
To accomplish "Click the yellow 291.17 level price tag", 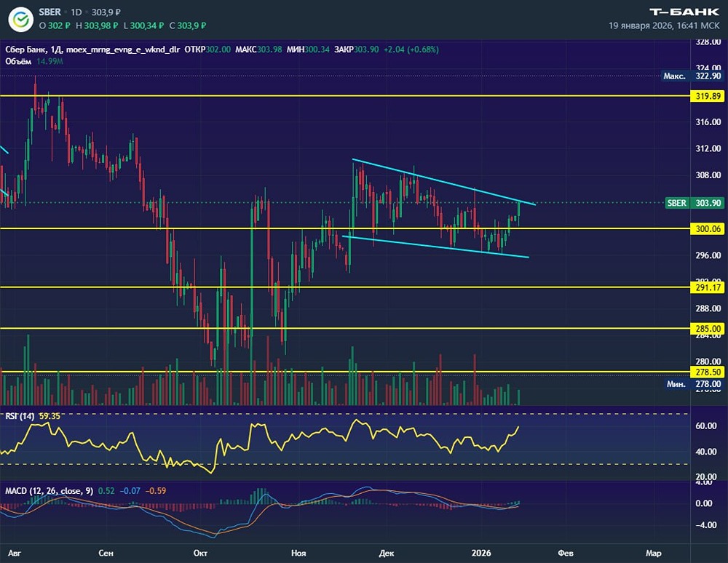I will pos(708,287).
